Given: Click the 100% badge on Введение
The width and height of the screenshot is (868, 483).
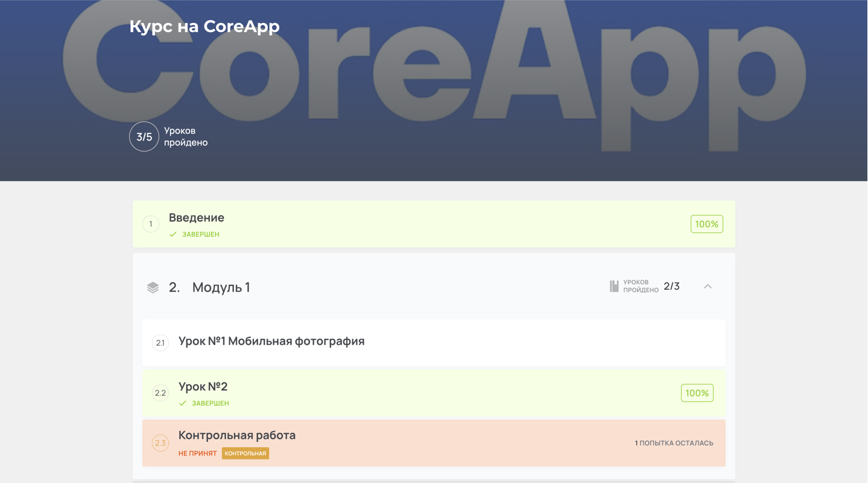Looking at the screenshot, I should tap(707, 224).
